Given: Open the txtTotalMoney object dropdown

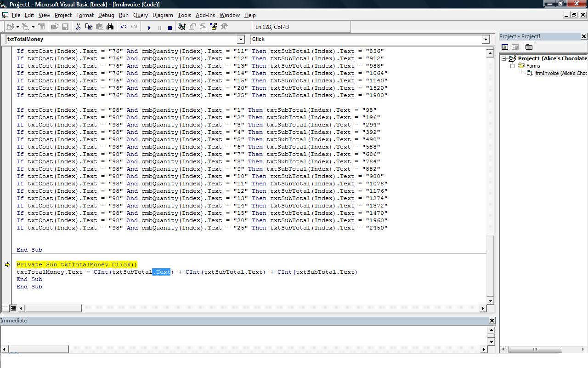Looking at the screenshot, I should click(240, 40).
